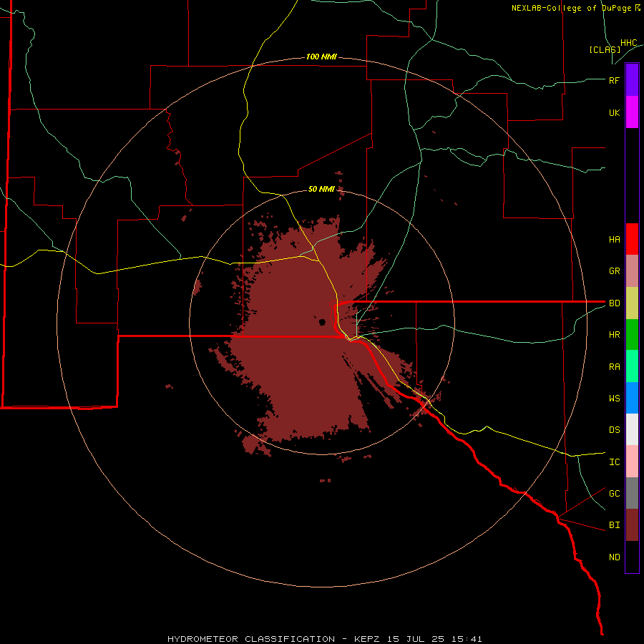
Task: Click the GR legend label
Action: tap(615, 271)
